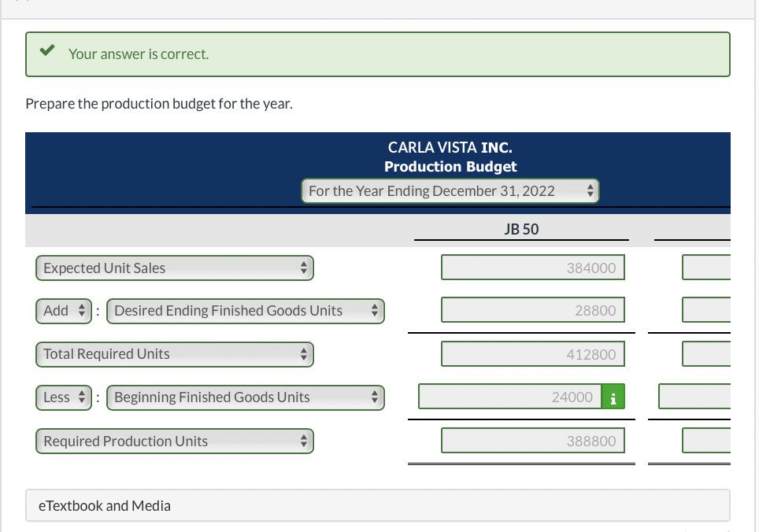
Task: Click the green info icon beside 24000
Action: 613,397
